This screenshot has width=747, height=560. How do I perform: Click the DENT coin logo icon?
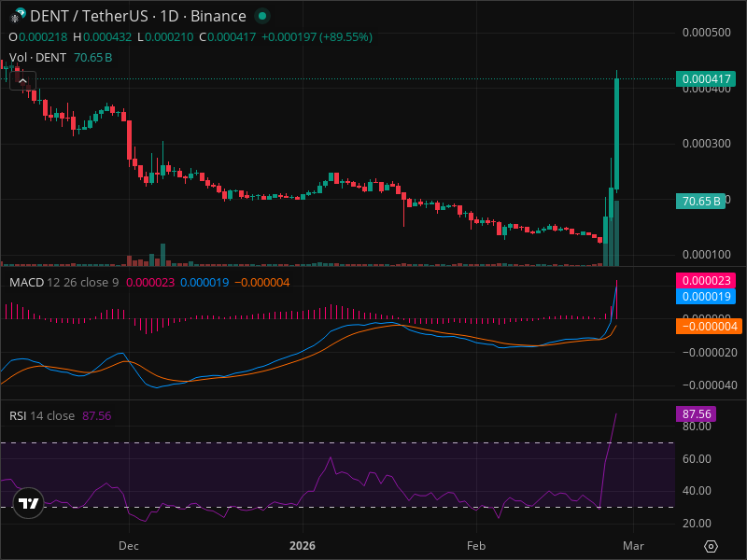pos(18,16)
